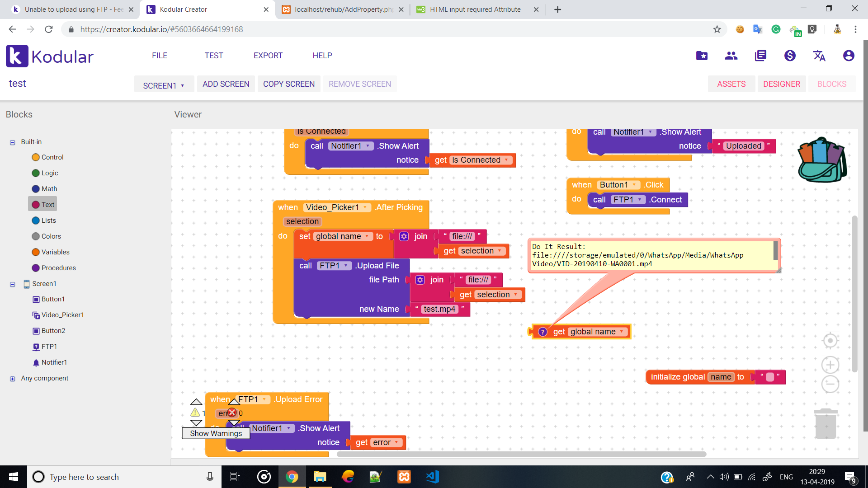
Task: Select the Procedures blocks category
Action: (x=54, y=268)
